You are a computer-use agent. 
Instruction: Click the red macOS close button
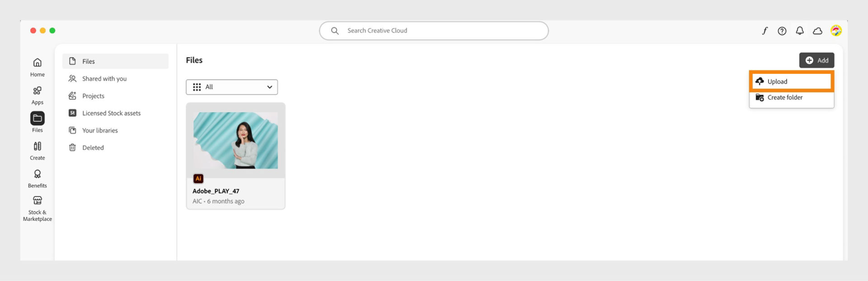pyautogui.click(x=33, y=30)
